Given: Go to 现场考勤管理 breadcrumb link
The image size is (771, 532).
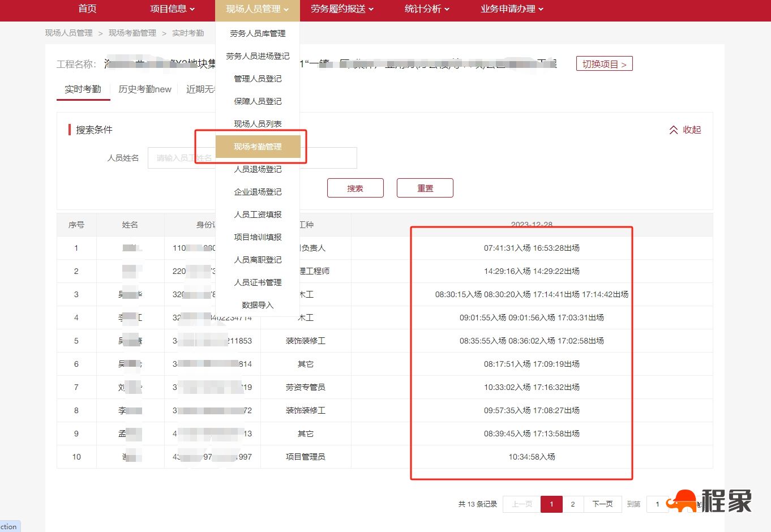Looking at the screenshot, I should pyautogui.click(x=132, y=33).
